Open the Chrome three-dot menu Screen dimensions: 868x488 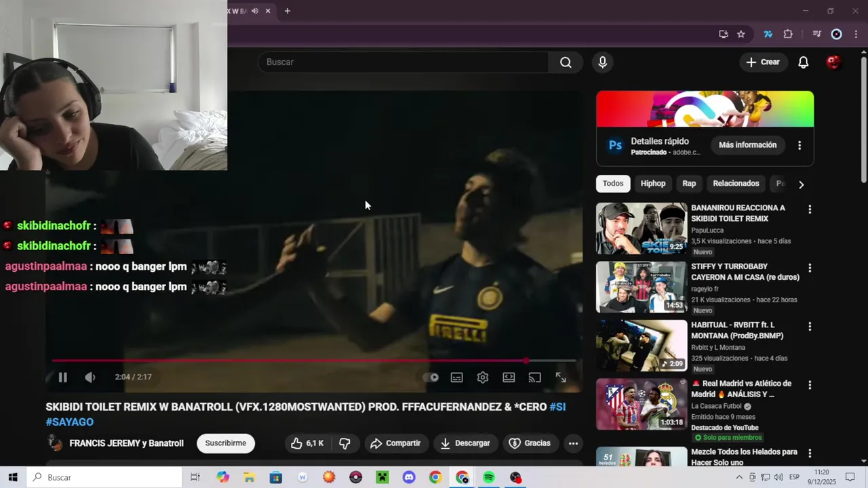pyautogui.click(x=856, y=34)
